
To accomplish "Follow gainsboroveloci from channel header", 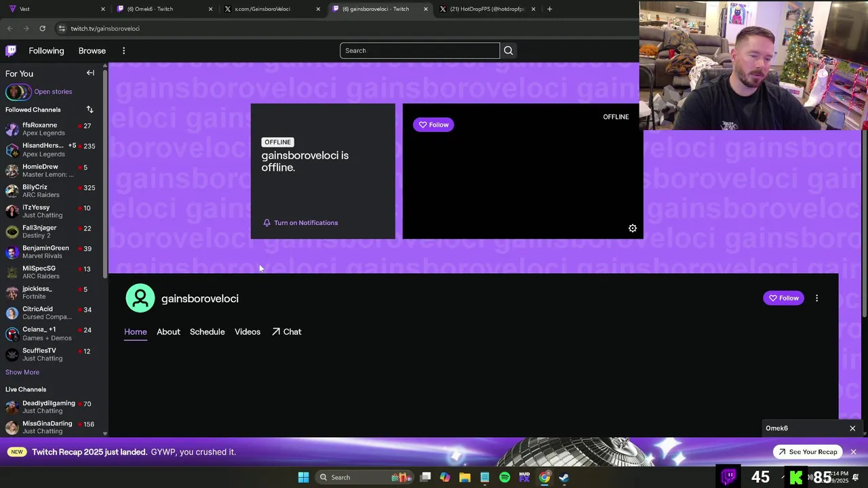I will pos(783,298).
